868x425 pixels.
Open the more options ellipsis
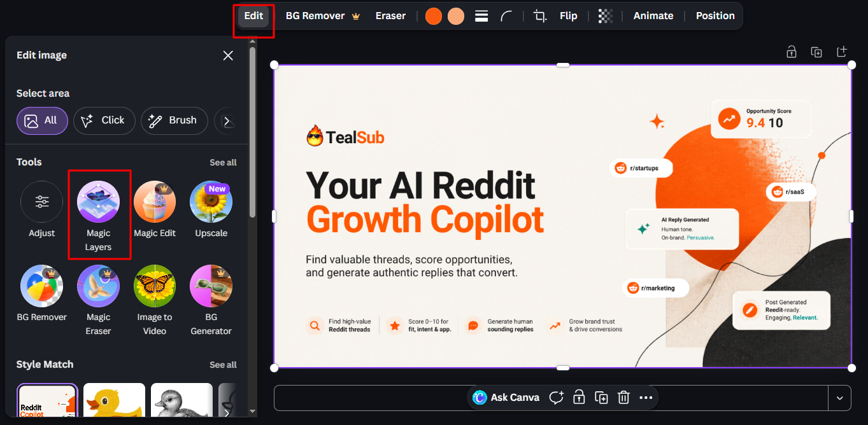coord(646,398)
